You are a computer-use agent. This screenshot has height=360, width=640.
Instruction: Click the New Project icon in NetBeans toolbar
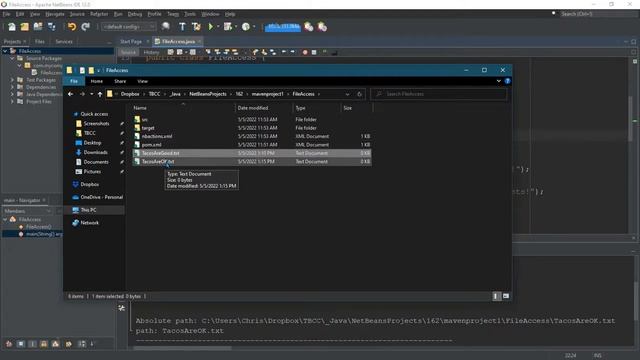(24, 27)
